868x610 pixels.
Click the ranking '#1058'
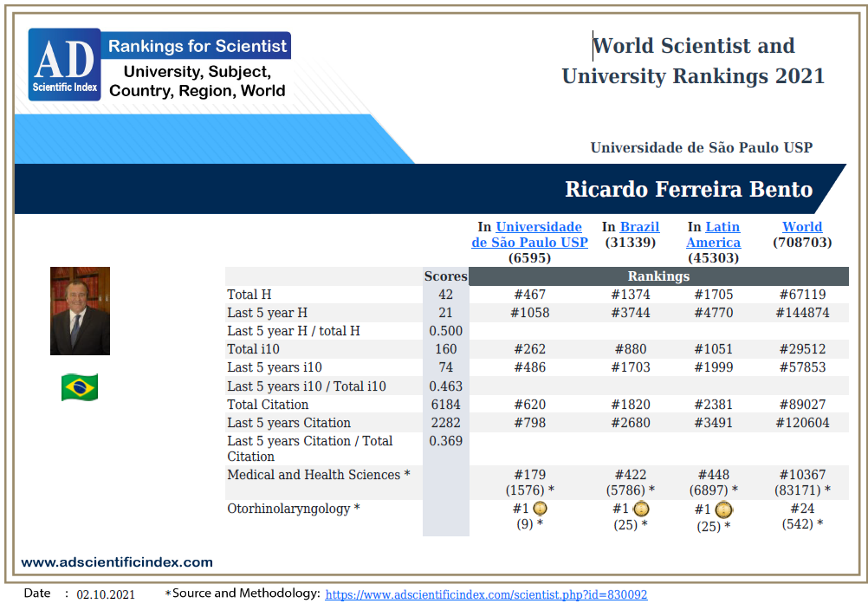tap(530, 313)
